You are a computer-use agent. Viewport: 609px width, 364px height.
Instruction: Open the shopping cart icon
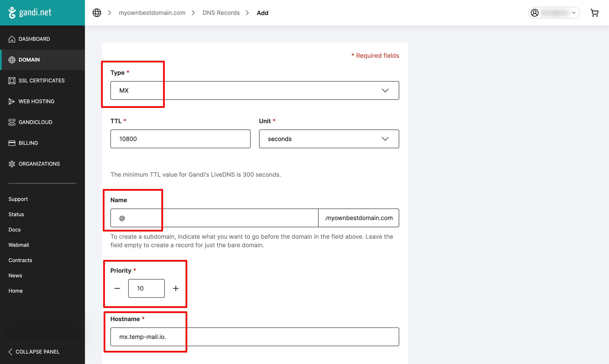click(x=594, y=13)
